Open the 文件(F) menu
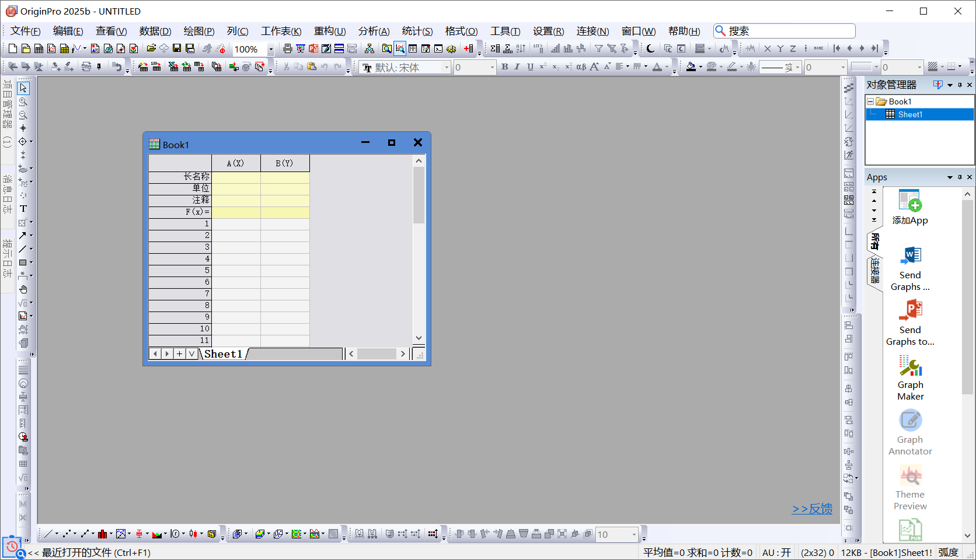Image resolution: width=976 pixels, height=560 pixels. coord(26,31)
